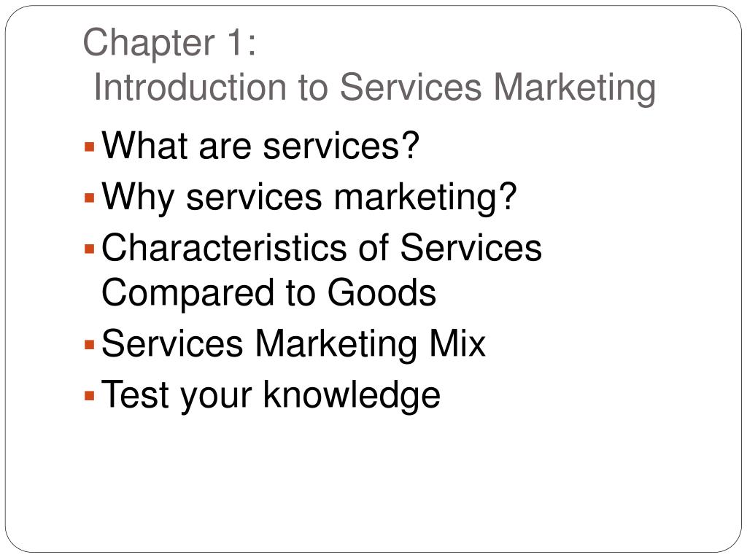Click the word "Goods" in the list
The image size is (747, 560).
pos(382,292)
